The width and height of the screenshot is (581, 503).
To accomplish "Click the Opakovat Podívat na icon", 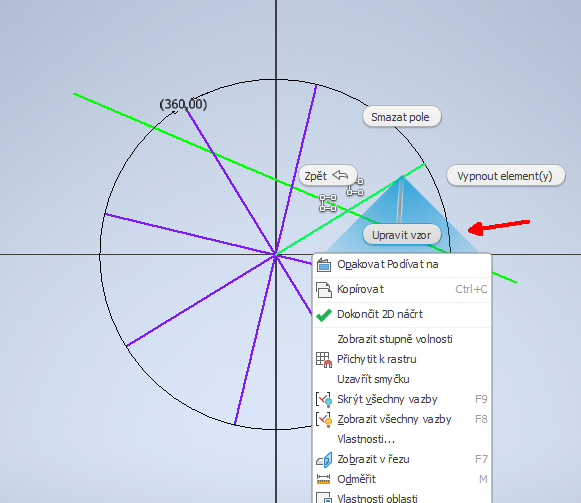I will point(323,265).
